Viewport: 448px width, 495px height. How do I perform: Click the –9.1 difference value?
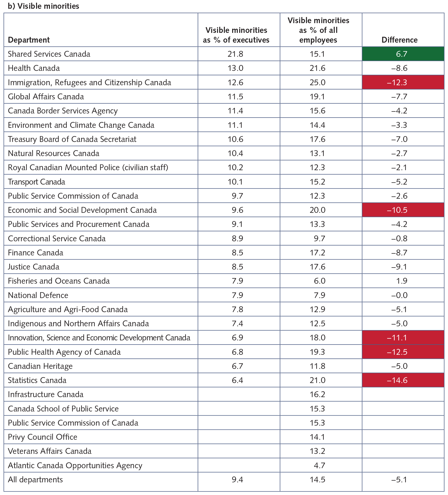click(399, 267)
